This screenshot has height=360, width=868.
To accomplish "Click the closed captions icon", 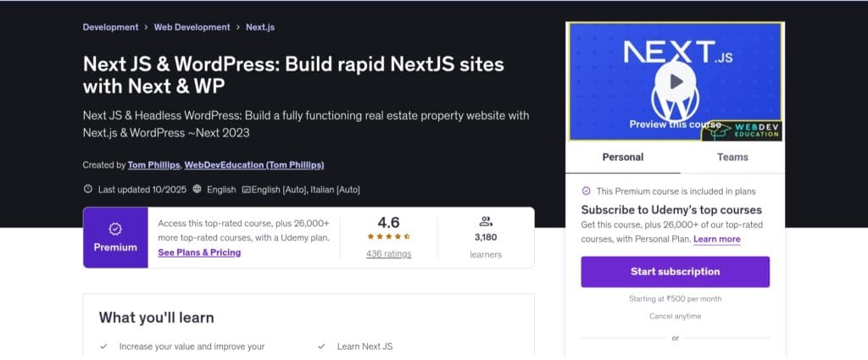I will pos(246,190).
